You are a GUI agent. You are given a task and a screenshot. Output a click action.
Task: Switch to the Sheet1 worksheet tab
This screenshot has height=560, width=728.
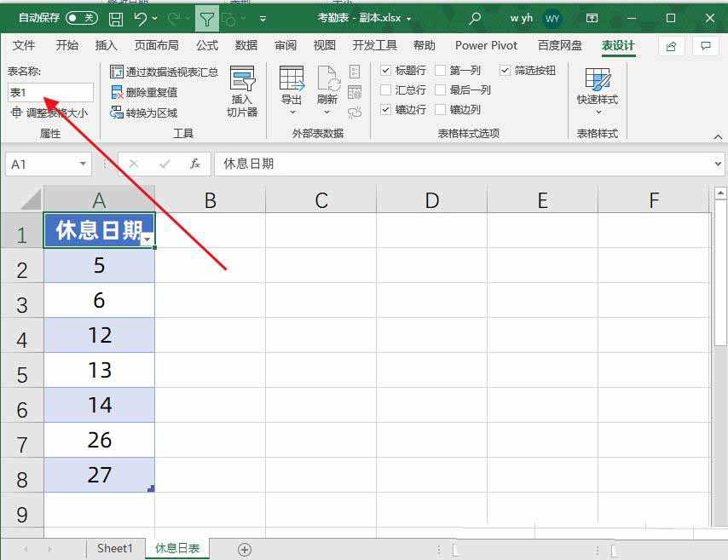click(114, 549)
